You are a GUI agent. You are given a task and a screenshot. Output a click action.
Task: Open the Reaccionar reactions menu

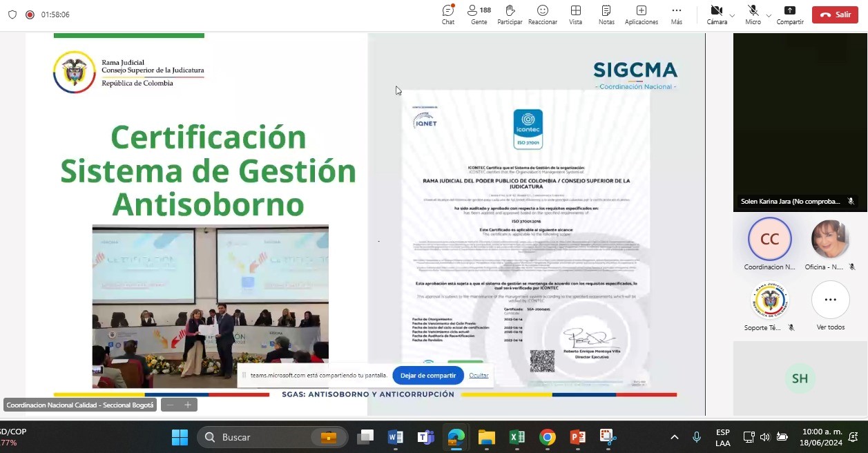543,14
